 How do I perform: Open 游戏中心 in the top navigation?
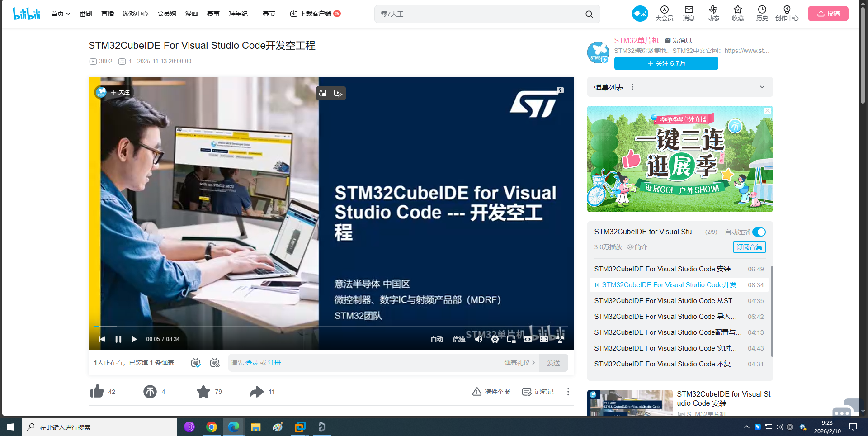pyautogui.click(x=136, y=14)
